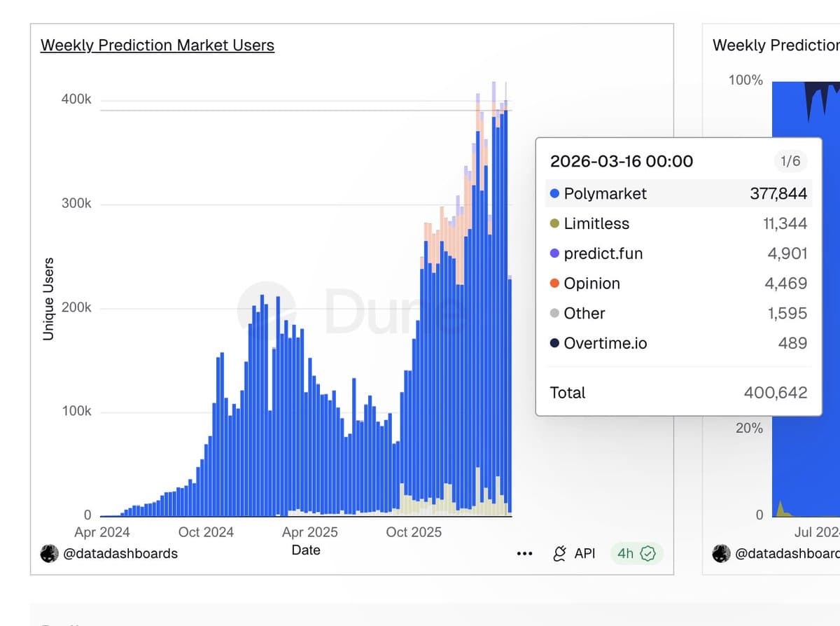This screenshot has height=626, width=840.
Task: Click the 1/6 pager indicator
Action: tap(791, 161)
